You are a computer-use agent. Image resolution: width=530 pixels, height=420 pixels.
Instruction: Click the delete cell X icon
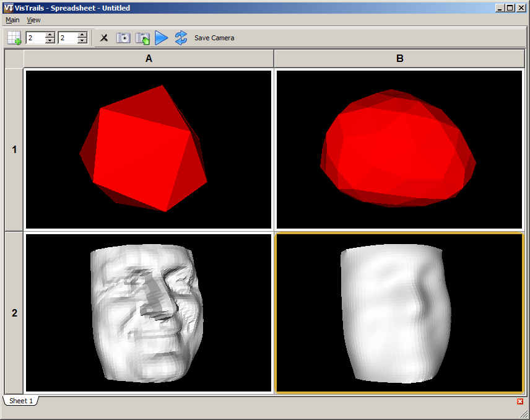[x=104, y=38]
